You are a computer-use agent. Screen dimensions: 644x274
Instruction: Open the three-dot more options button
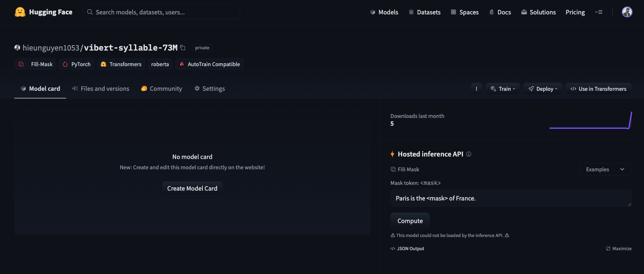(x=476, y=89)
